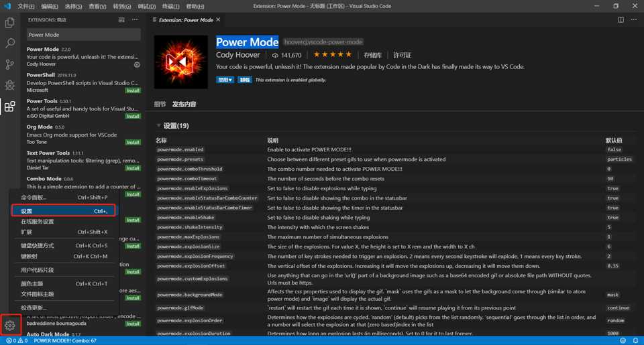Switch to the 细节 tab

[x=160, y=105]
